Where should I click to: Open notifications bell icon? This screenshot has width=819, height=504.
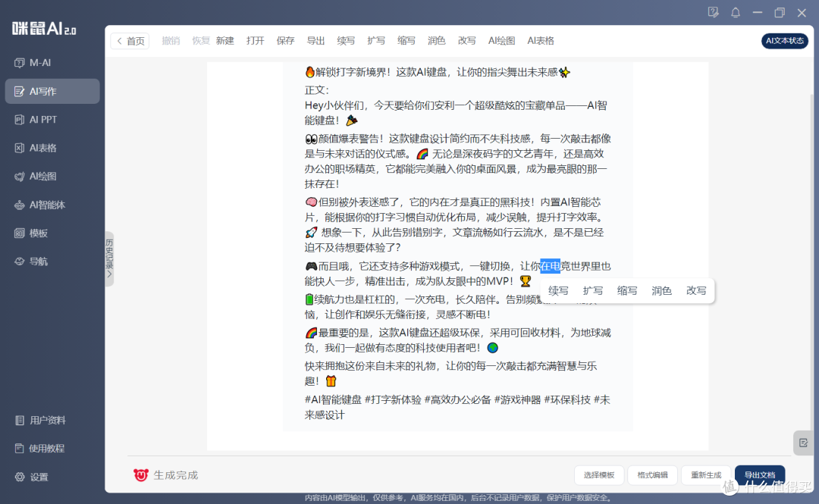[x=736, y=13]
